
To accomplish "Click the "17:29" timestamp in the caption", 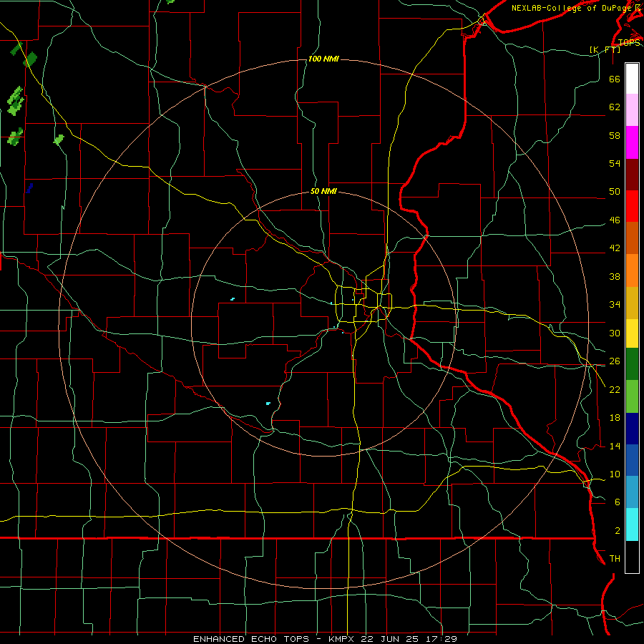I will (x=441, y=639).
